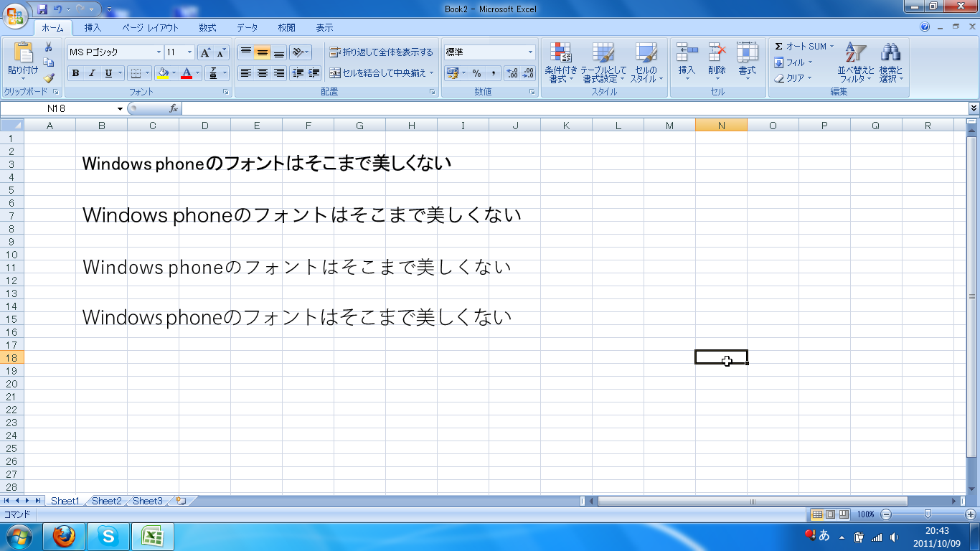Open Firefox from the taskbar
980x551 pixels.
(64, 537)
